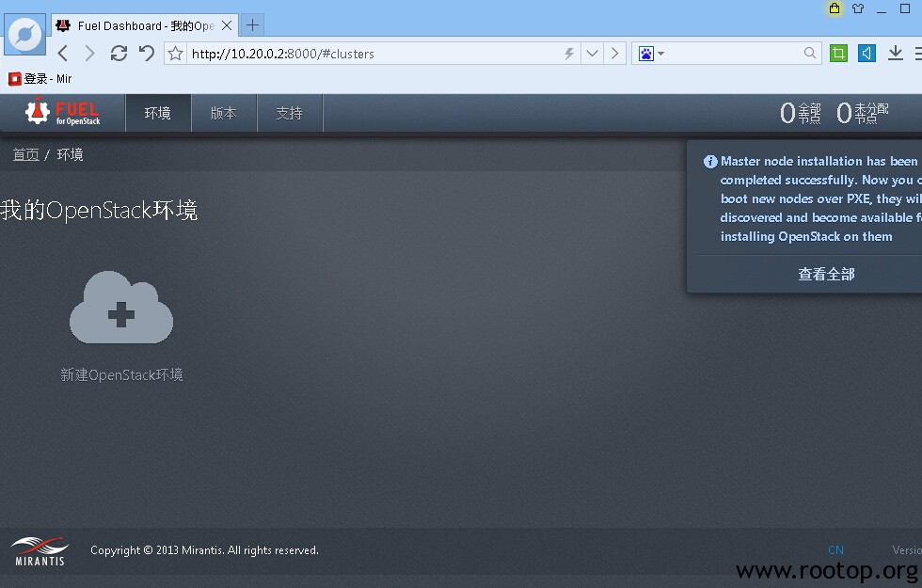Click the cloud plus new environment icon

pyautogui.click(x=121, y=309)
